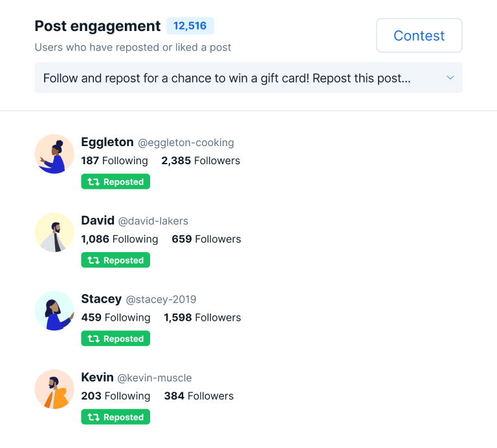Open the @kevin-muscle handle link

tap(155, 378)
